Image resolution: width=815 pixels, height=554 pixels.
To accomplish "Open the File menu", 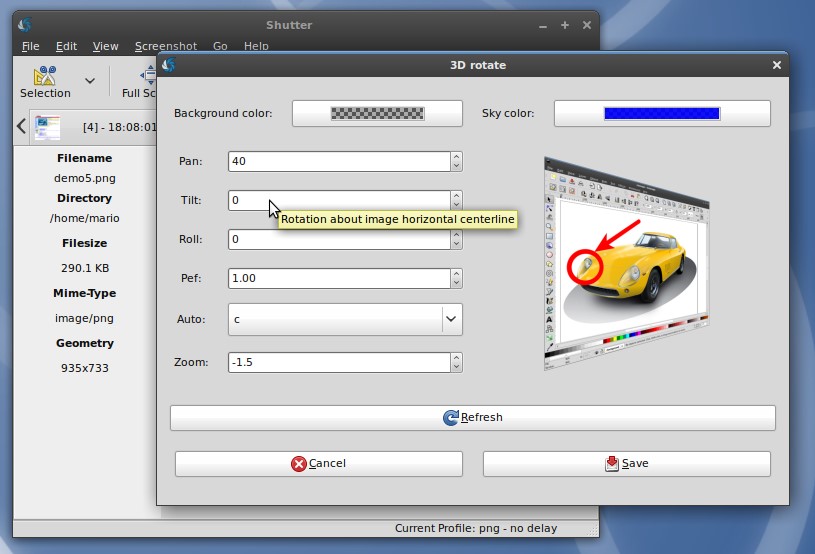I will (30, 46).
